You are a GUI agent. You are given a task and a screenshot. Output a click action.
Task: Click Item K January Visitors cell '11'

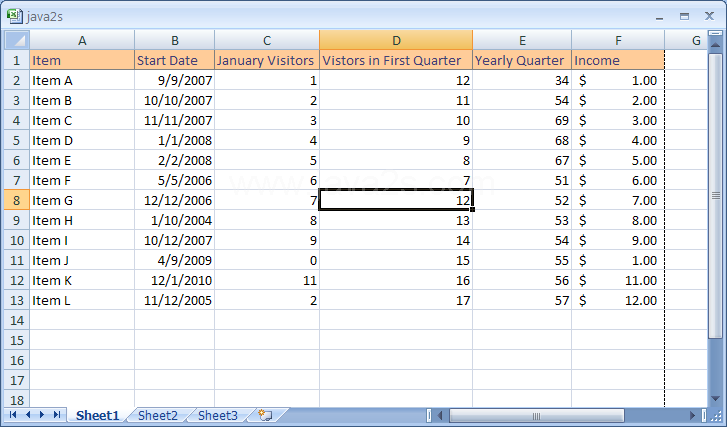[267, 280]
